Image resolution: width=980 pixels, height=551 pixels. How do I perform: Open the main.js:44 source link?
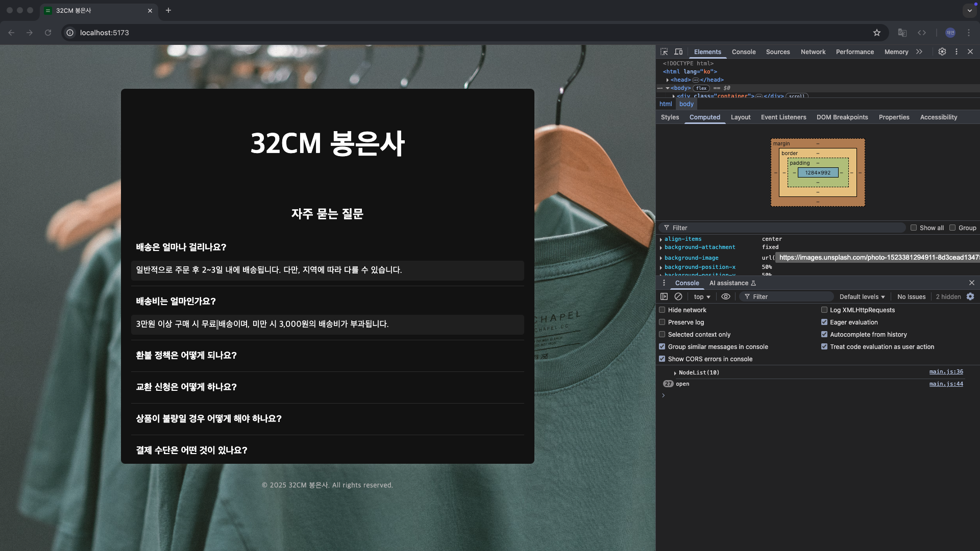coord(946,384)
